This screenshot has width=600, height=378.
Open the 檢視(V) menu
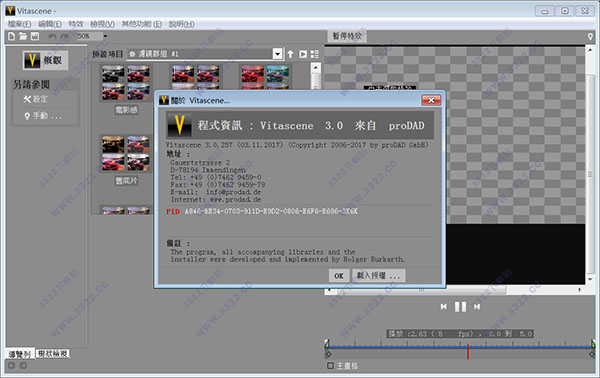point(102,24)
